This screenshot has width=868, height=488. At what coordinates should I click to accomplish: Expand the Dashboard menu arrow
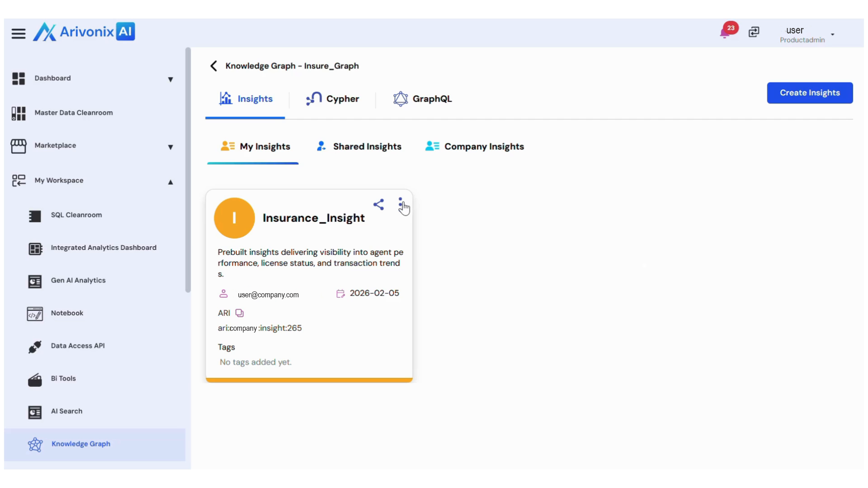click(170, 80)
